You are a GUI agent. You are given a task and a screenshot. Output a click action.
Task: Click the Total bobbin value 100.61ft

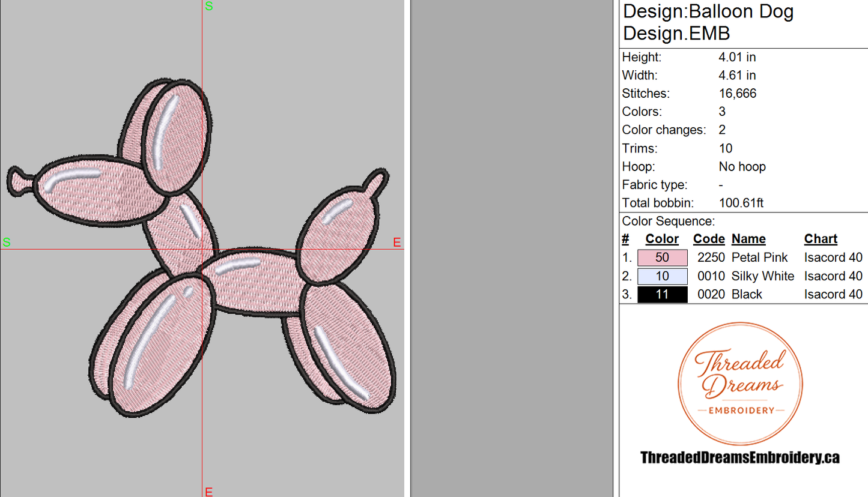(x=741, y=203)
